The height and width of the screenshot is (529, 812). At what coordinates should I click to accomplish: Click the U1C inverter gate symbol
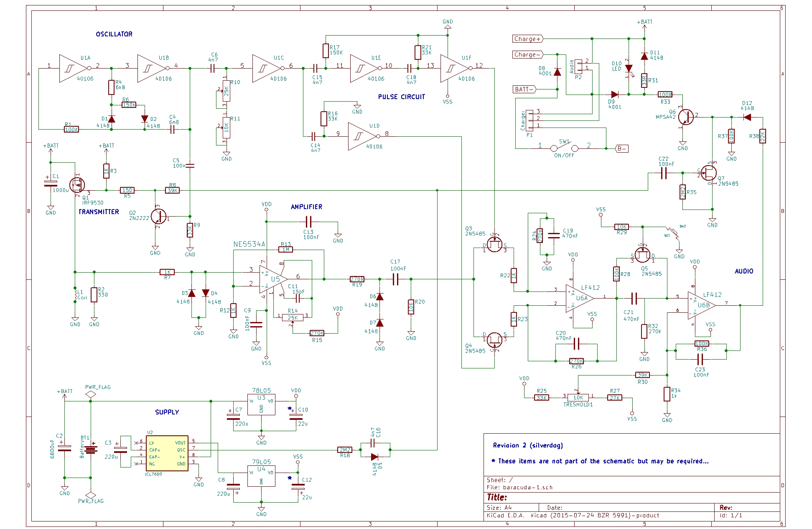[x=267, y=68]
